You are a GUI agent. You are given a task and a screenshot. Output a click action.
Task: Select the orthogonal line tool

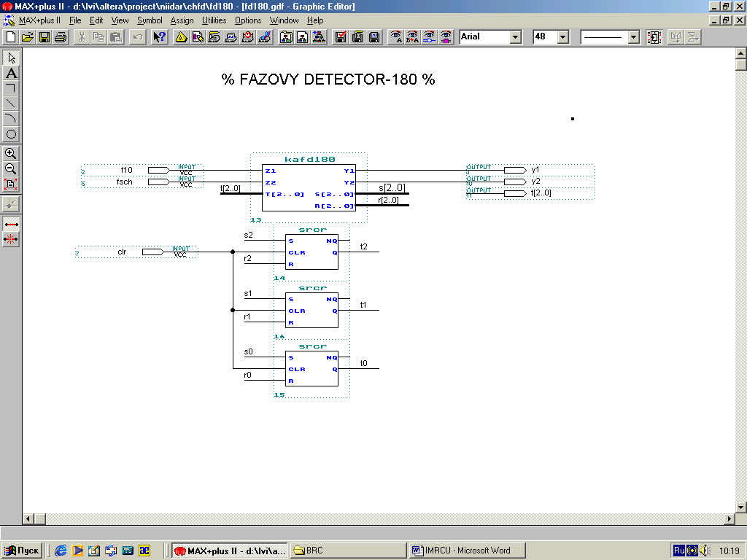click(11, 88)
